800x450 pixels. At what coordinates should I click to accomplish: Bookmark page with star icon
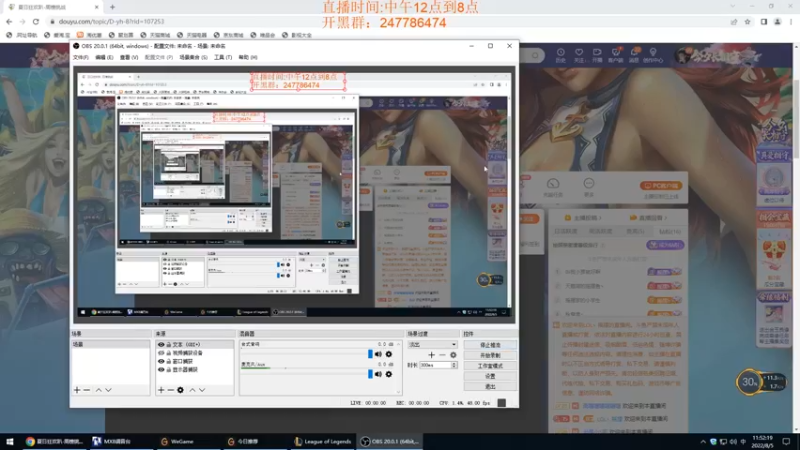pos(747,21)
